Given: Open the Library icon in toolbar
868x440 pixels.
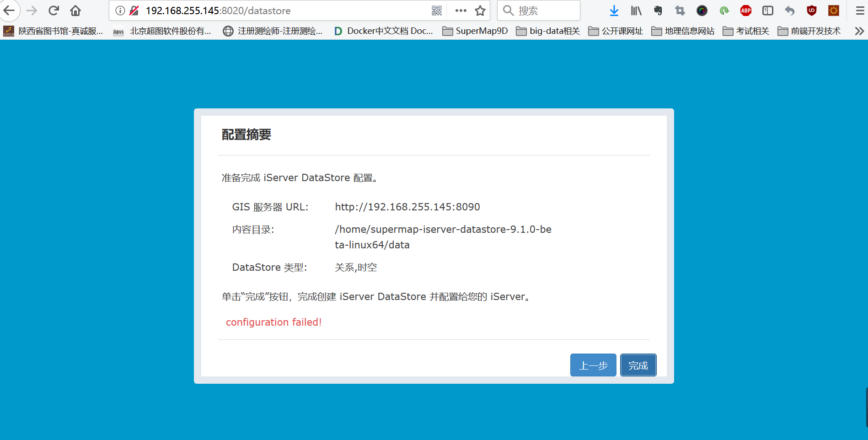Looking at the screenshot, I should pos(636,11).
